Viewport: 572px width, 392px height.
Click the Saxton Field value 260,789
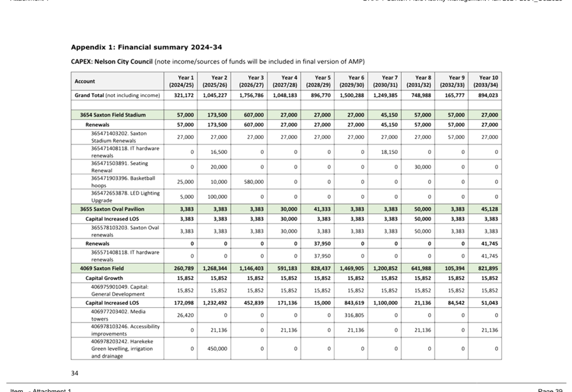tap(184, 268)
